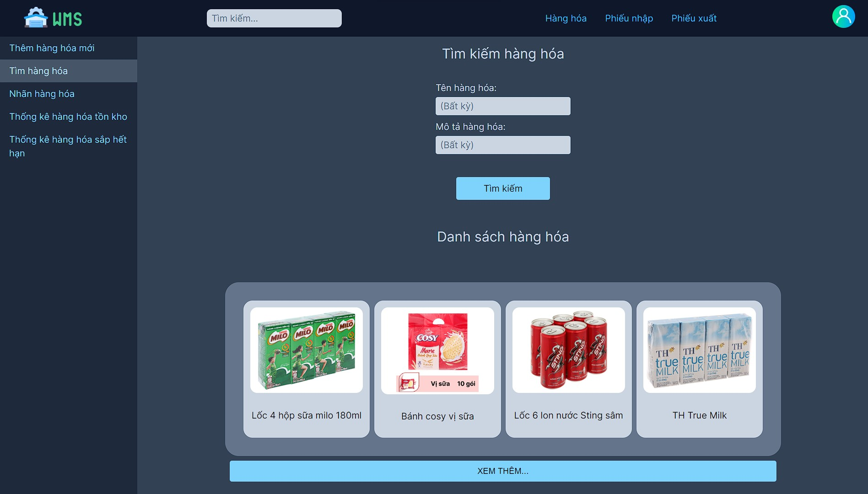Open Thống kê hàng hóa sắp hết hạn

(x=67, y=146)
